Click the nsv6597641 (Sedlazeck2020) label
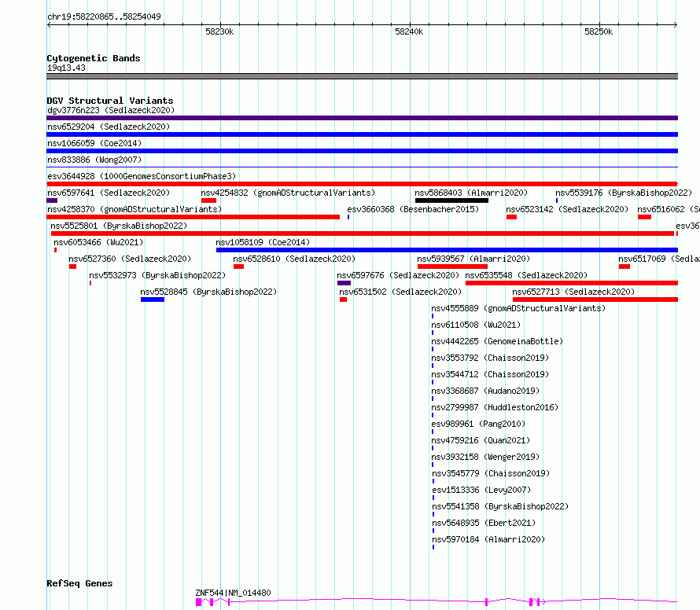Image resolution: width=700 pixels, height=610 pixels. 109,193
